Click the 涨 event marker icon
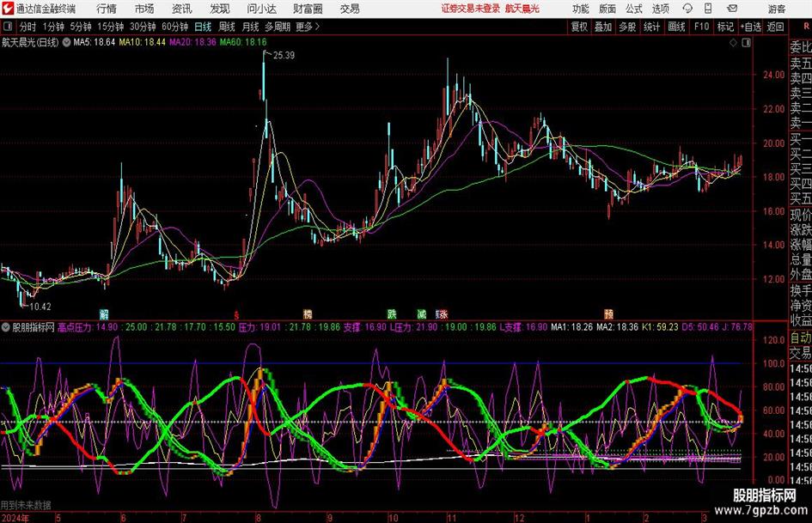The height and width of the screenshot is (523, 812). click(442, 313)
